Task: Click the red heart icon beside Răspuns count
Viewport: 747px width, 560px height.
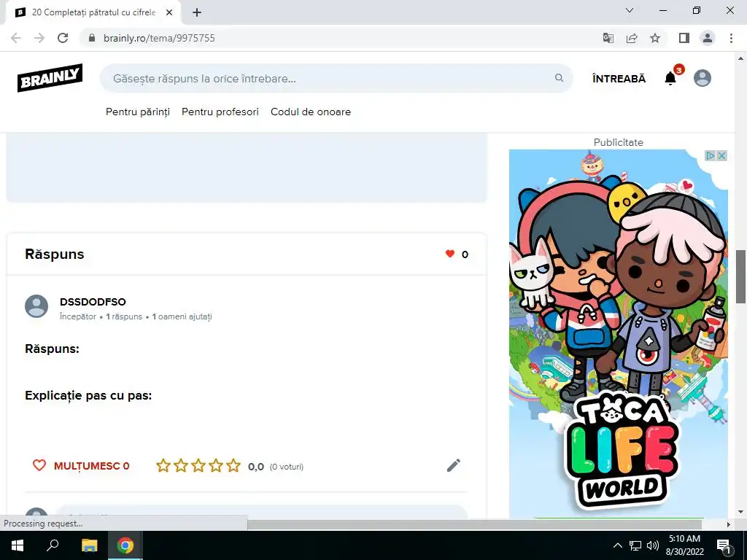Action: [x=449, y=254]
